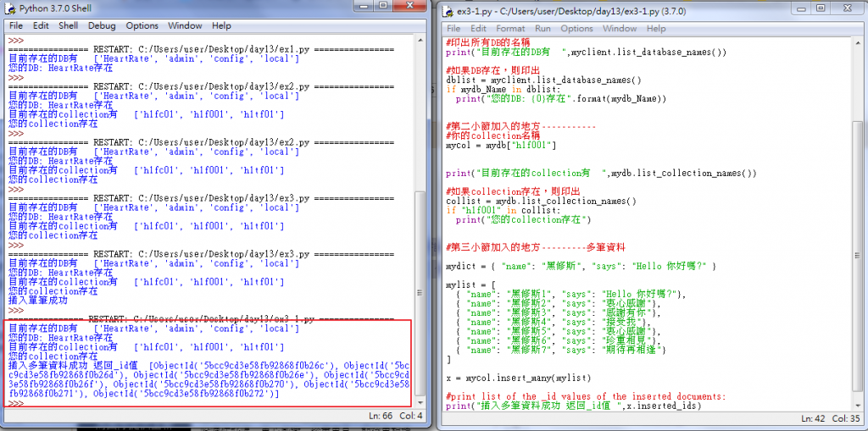Screen dimensions: 868x431
Task: Click '#第三小節加入的地方' comment in editor
Action: (536, 247)
